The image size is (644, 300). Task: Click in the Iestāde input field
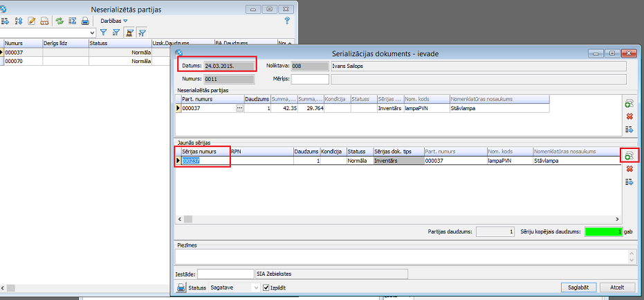click(x=226, y=274)
